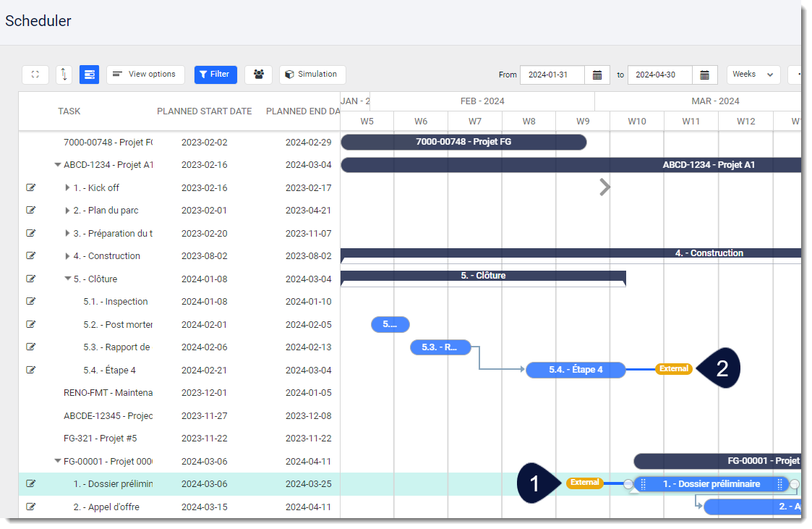The height and width of the screenshot is (529, 812).
Task: Click the External badge near Étape 4
Action: tap(673, 368)
